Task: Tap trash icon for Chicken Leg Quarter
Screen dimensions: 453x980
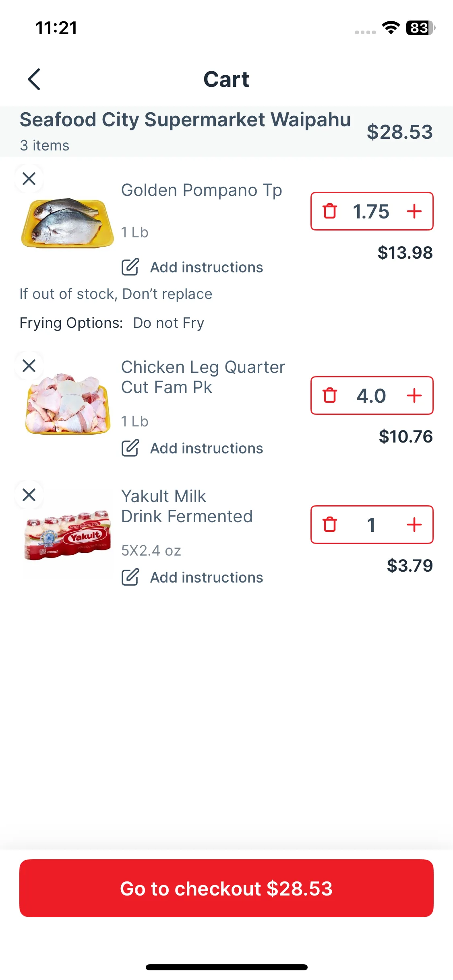Action: (x=330, y=395)
